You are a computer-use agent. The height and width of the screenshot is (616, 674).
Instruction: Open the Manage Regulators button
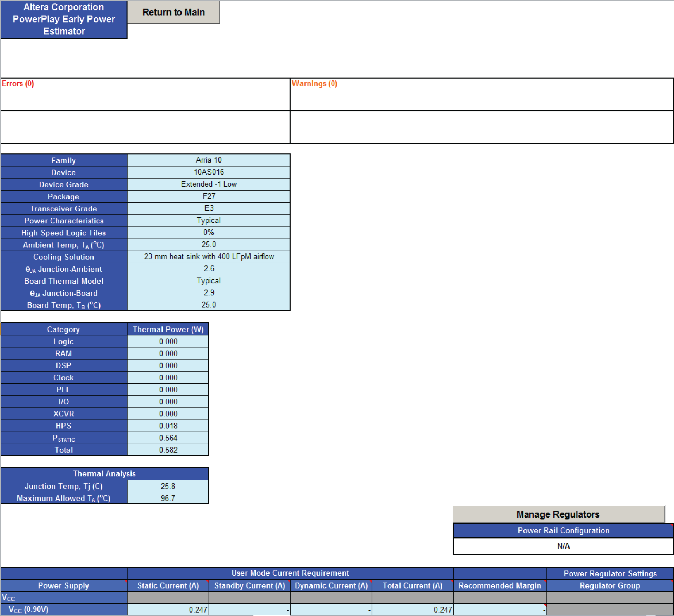(x=558, y=514)
